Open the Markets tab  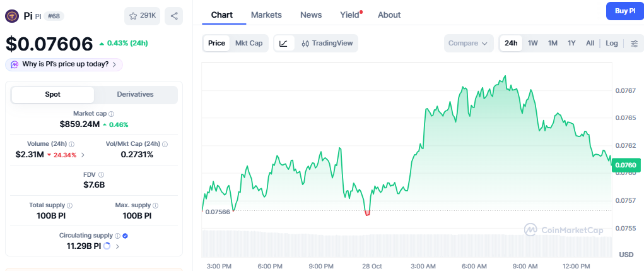pyautogui.click(x=266, y=15)
